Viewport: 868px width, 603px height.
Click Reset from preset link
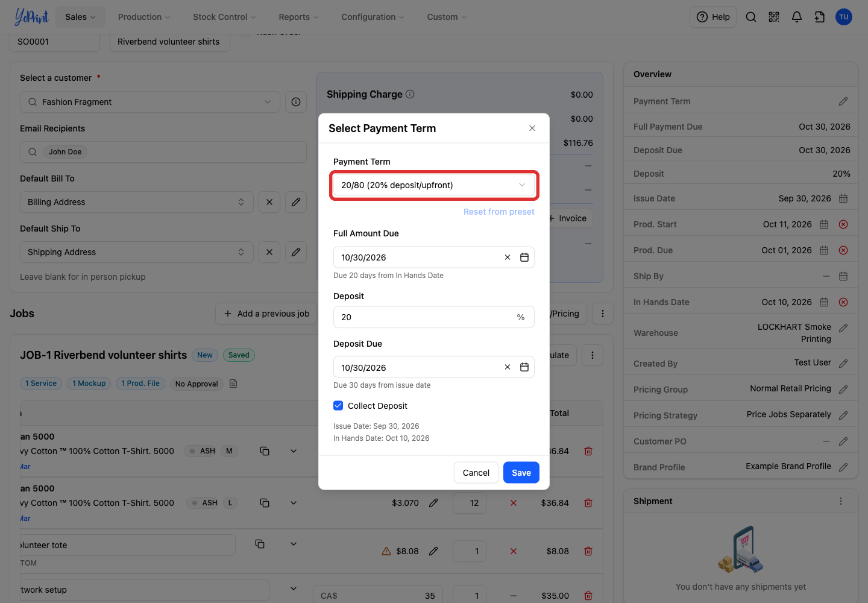tap(499, 212)
